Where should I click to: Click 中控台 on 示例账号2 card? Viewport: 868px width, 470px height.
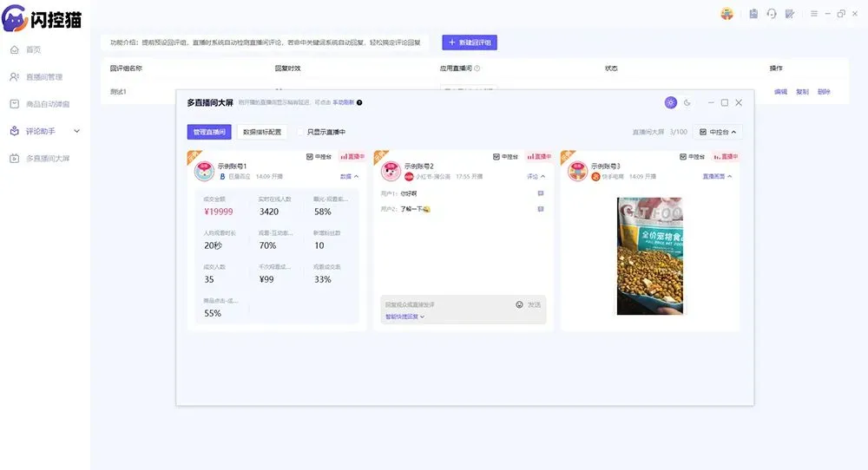[x=505, y=157]
